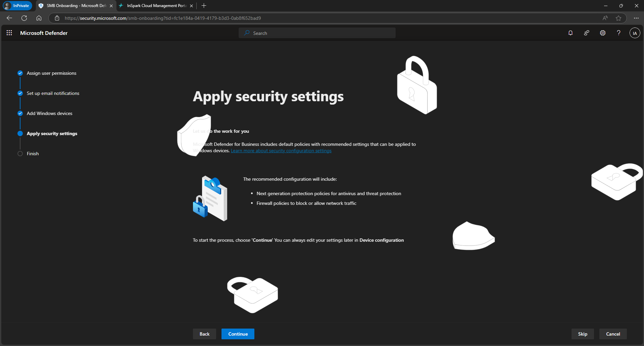
Task: Click the Continue button
Action: pyautogui.click(x=238, y=334)
